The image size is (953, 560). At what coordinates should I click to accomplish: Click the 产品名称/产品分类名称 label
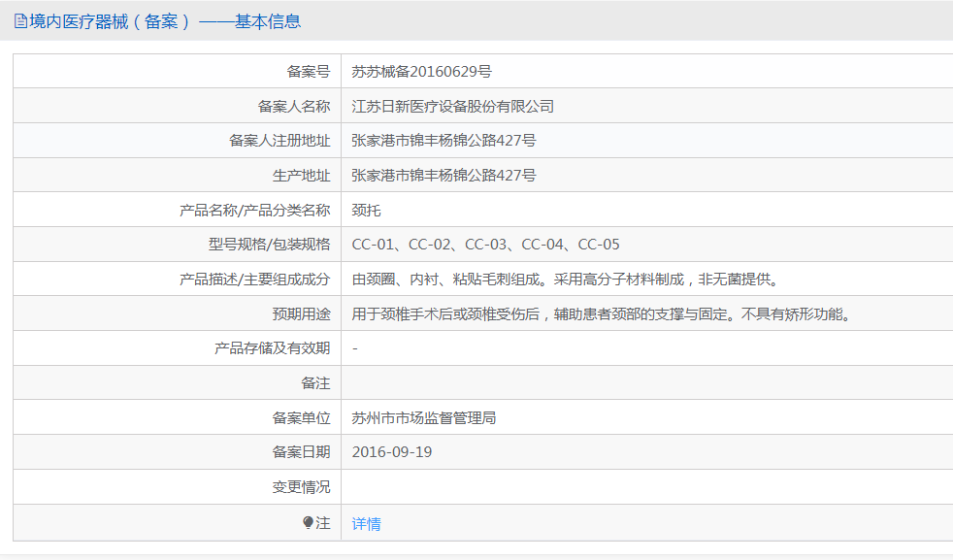[x=254, y=211]
